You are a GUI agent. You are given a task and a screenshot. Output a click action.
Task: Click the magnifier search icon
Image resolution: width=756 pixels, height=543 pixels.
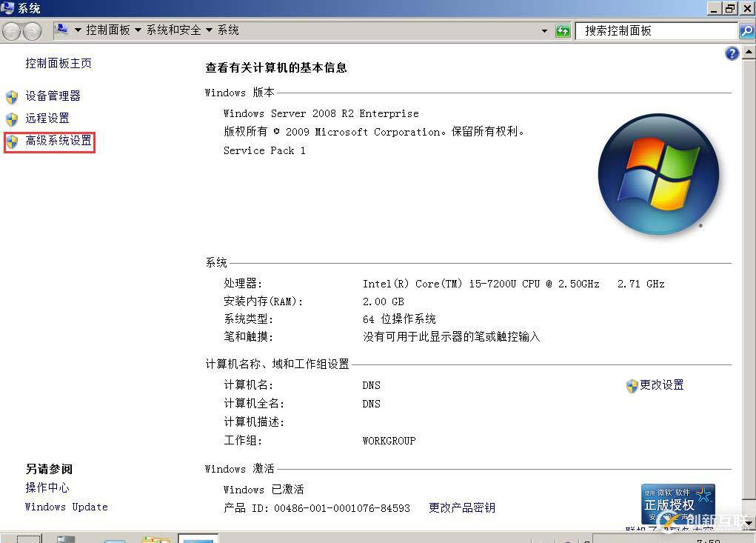[746, 31]
